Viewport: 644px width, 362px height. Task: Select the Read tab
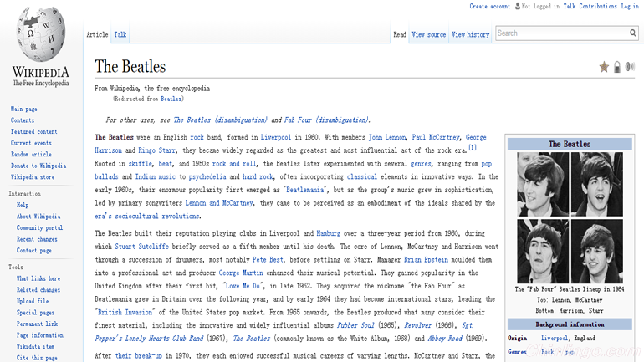coord(400,35)
